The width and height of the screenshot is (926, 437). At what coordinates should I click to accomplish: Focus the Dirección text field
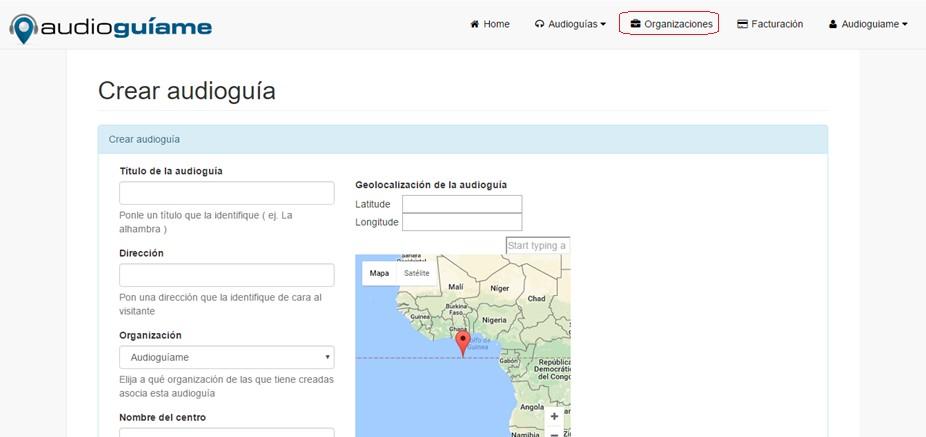[x=226, y=275]
